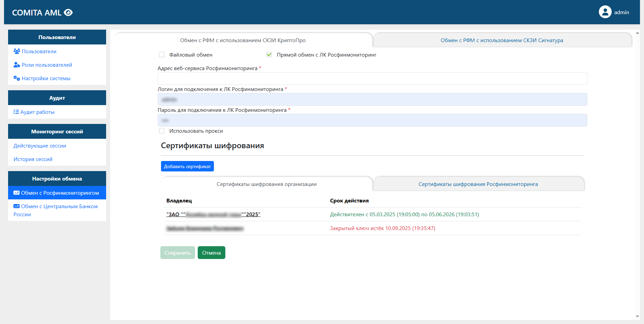Open the ЗАО 2025 certificate owner link
Screen dimensions: 644x324
(213, 215)
